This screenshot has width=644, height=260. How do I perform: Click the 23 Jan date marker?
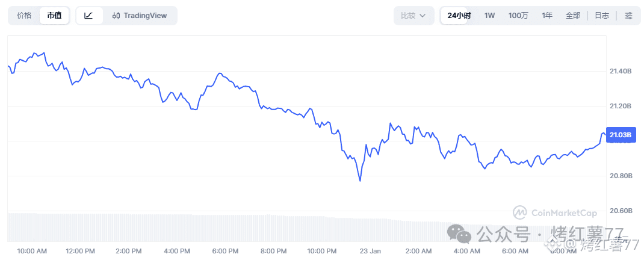(x=370, y=250)
